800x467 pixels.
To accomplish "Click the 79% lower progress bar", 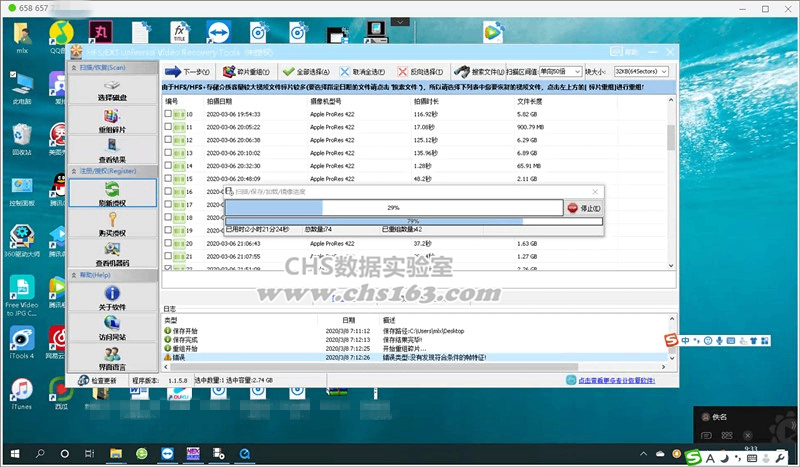I will tap(414, 222).
